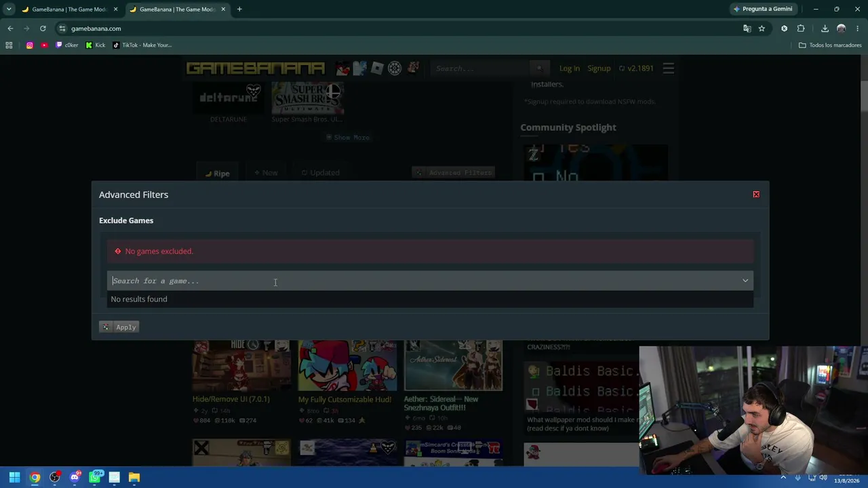868x488 pixels.
Task: Open the Instagram bookmark
Action: pyautogui.click(x=30, y=45)
